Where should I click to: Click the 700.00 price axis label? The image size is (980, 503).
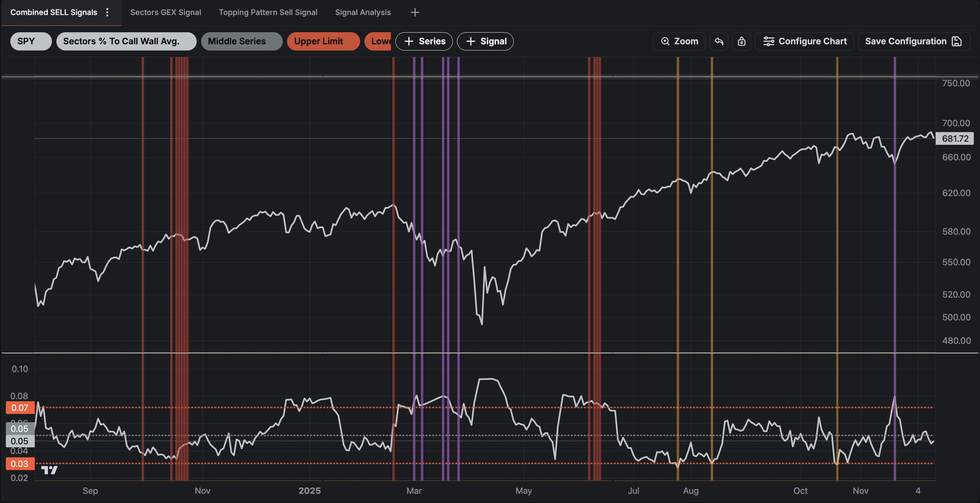coord(956,123)
